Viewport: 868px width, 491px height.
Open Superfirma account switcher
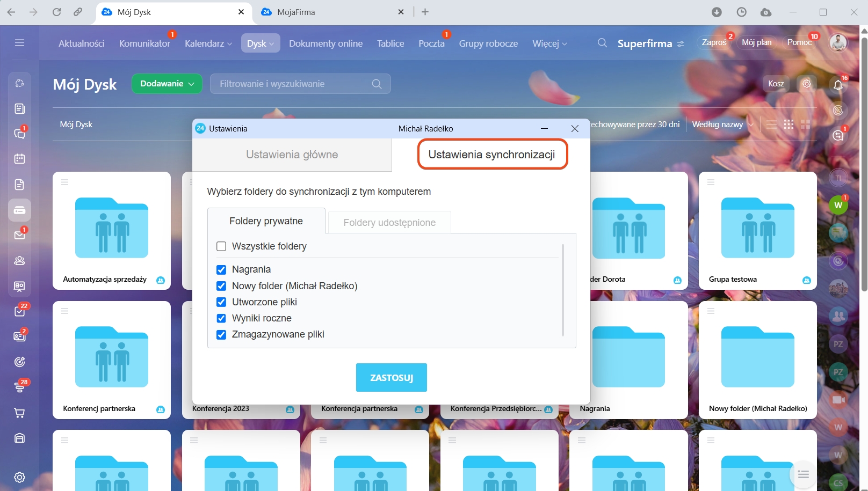650,43
